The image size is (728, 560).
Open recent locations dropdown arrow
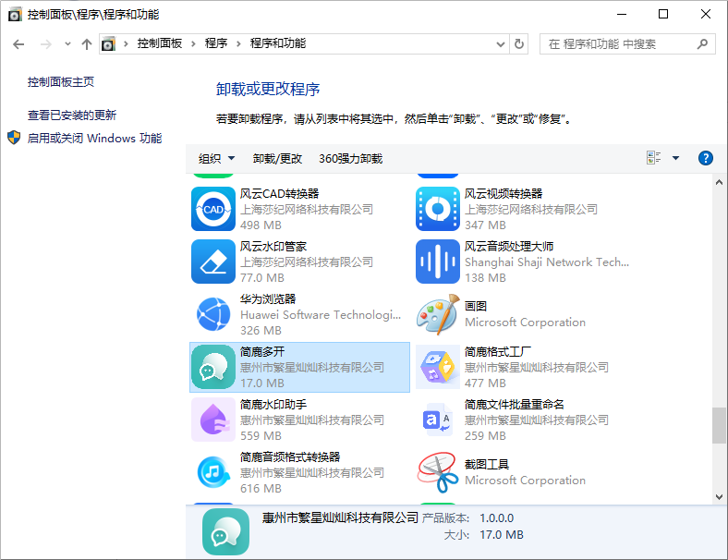[x=67, y=44]
